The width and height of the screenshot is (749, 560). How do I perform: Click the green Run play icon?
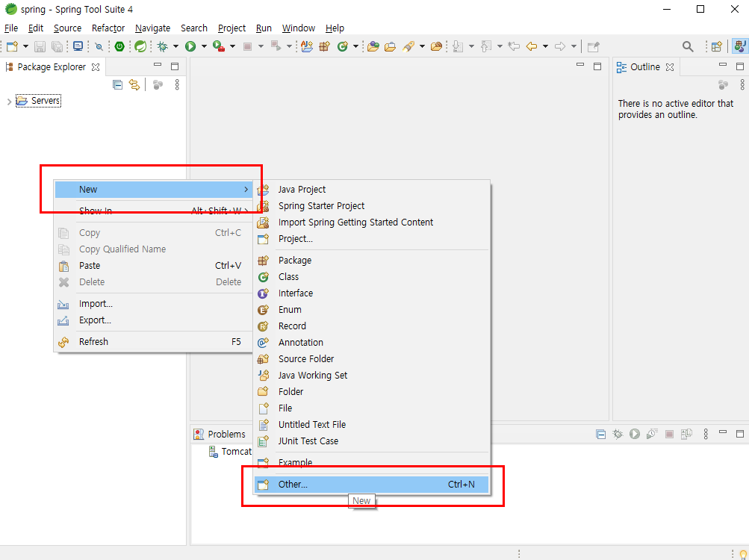pos(190,46)
